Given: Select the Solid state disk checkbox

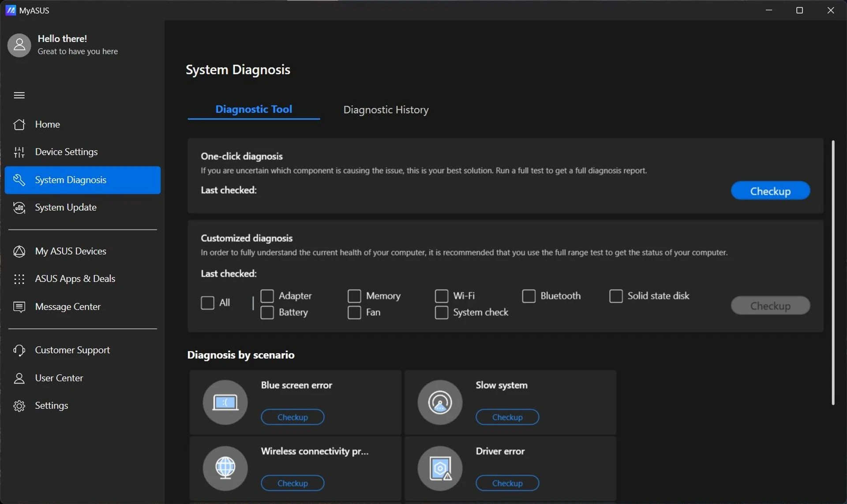Looking at the screenshot, I should (616, 296).
